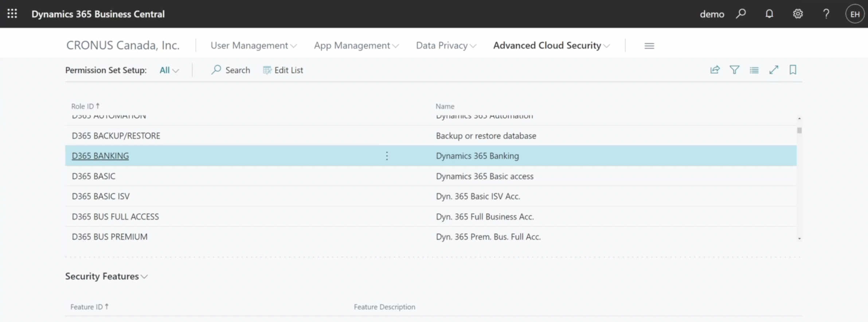Select the D365 BUS FULL ACCESS row
Image resolution: width=868 pixels, height=322 pixels.
point(431,216)
